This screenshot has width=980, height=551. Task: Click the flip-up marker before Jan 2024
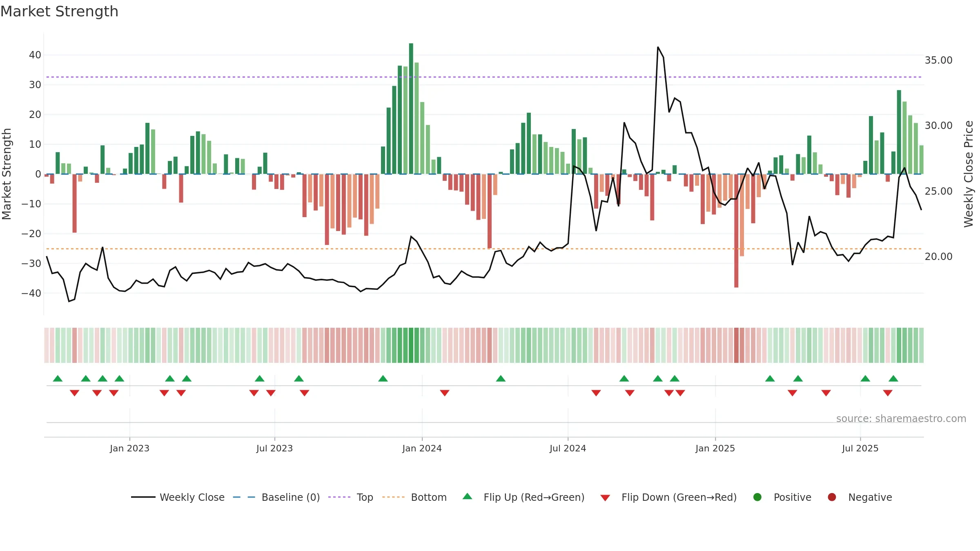383,378
